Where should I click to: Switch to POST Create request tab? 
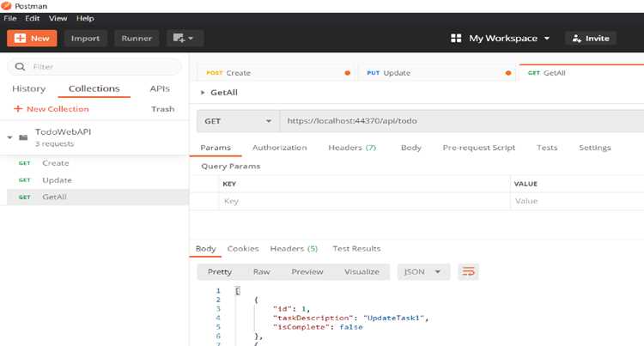pos(278,73)
